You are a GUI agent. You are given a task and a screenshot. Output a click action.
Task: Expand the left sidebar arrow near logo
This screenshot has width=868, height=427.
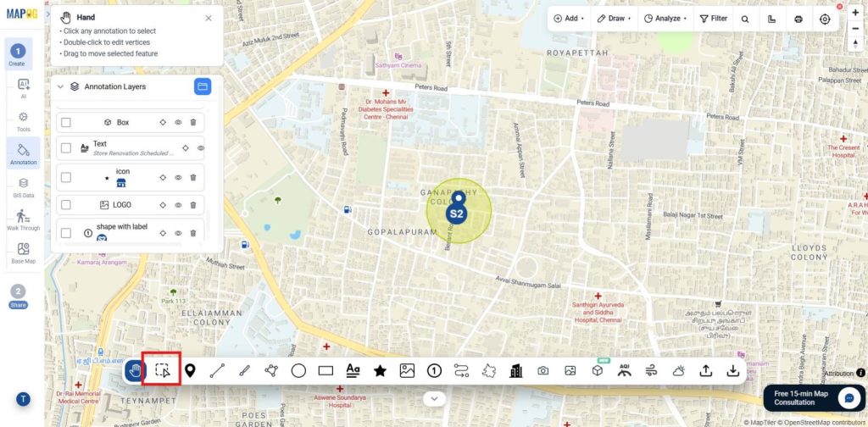47,14
